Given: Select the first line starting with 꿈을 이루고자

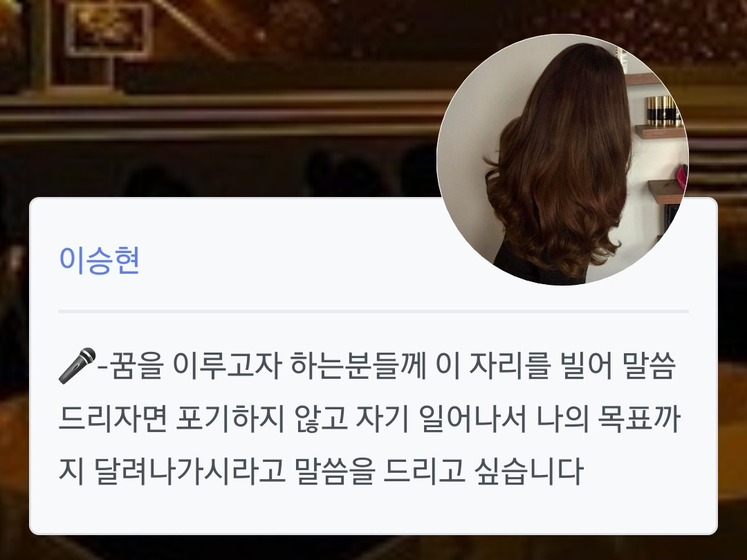Looking at the screenshot, I should point(367,366).
